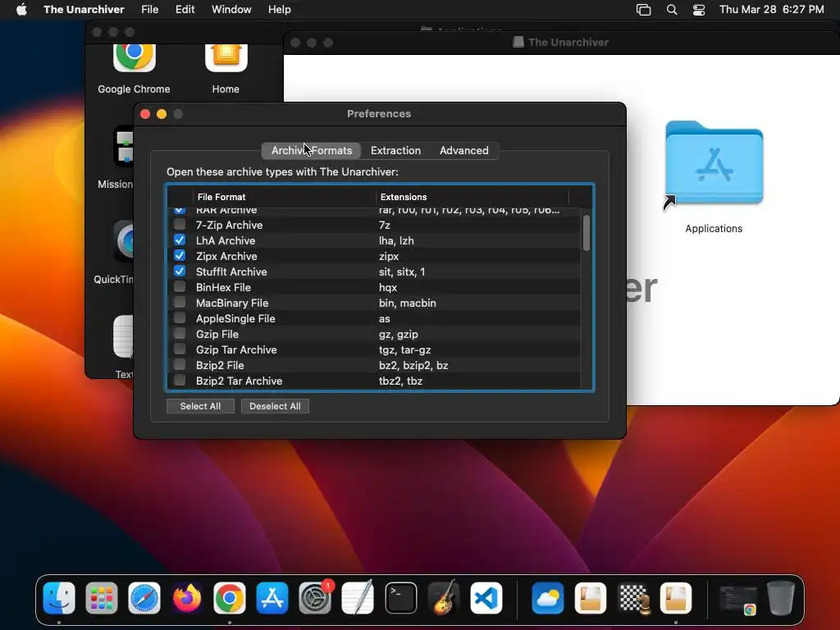This screenshot has height=630, width=840.
Task: Launch Terminal from the Dock
Action: click(400, 597)
